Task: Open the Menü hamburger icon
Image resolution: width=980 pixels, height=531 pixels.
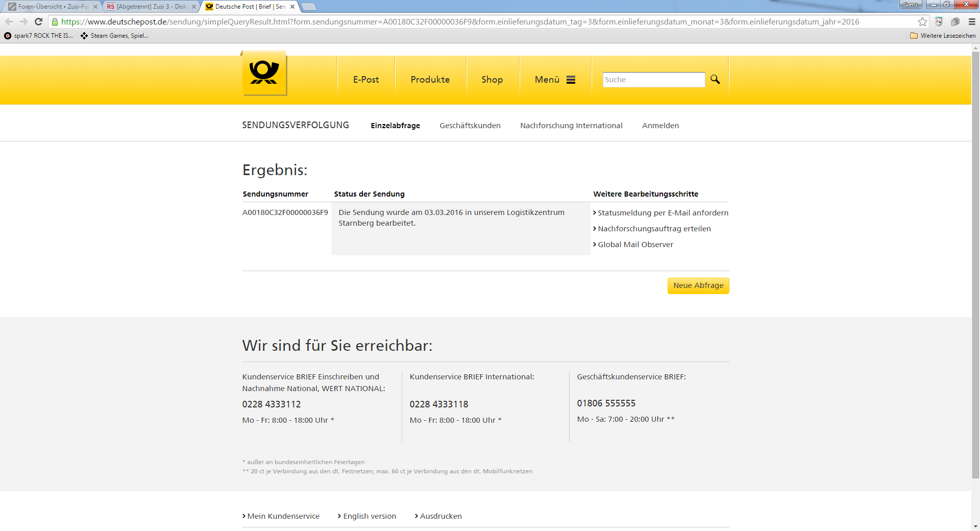Action: [x=571, y=80]
